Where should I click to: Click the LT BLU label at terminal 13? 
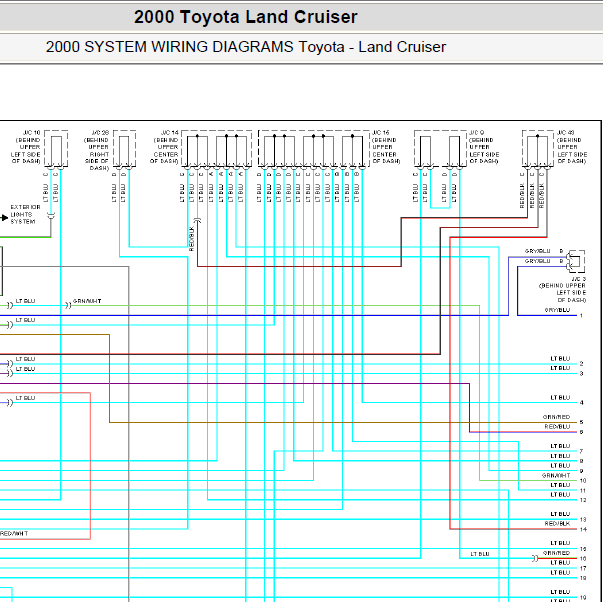click(560, 514)
